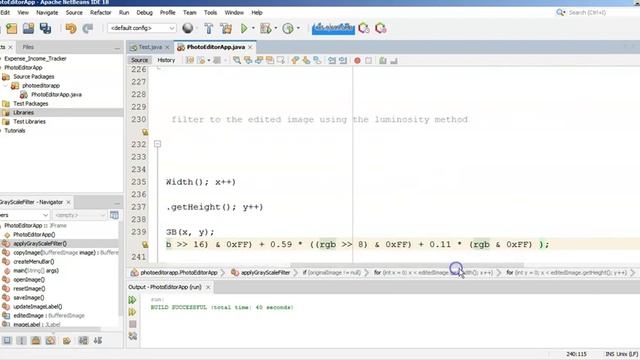This screenshot has height=360, width=640.
Task: Toggle the sort by source Navigator icon
Action: click(x=98, y=340)
